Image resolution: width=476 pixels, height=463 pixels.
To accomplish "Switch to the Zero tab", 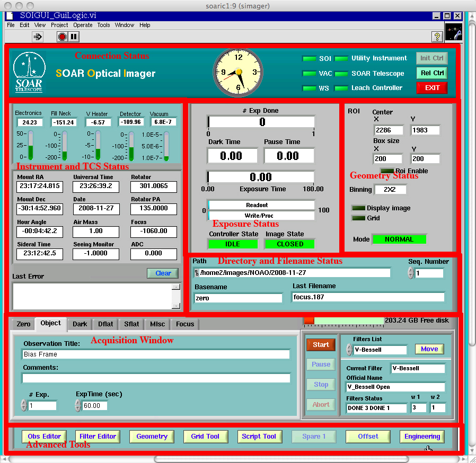I will (23, 324).
